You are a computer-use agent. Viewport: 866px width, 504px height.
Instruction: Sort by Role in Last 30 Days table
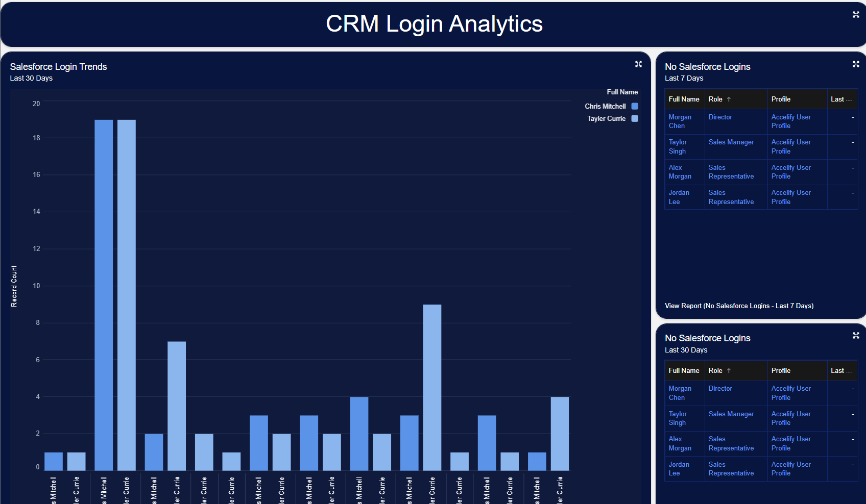716,370
